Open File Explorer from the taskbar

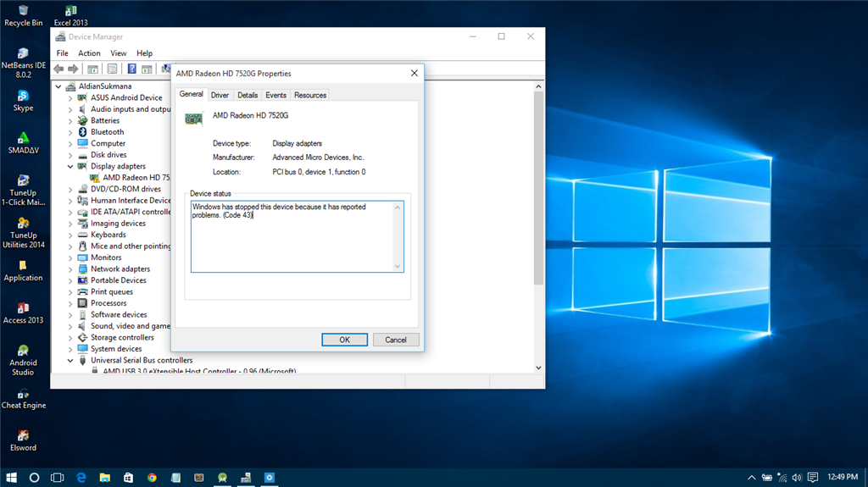point(104,478)
